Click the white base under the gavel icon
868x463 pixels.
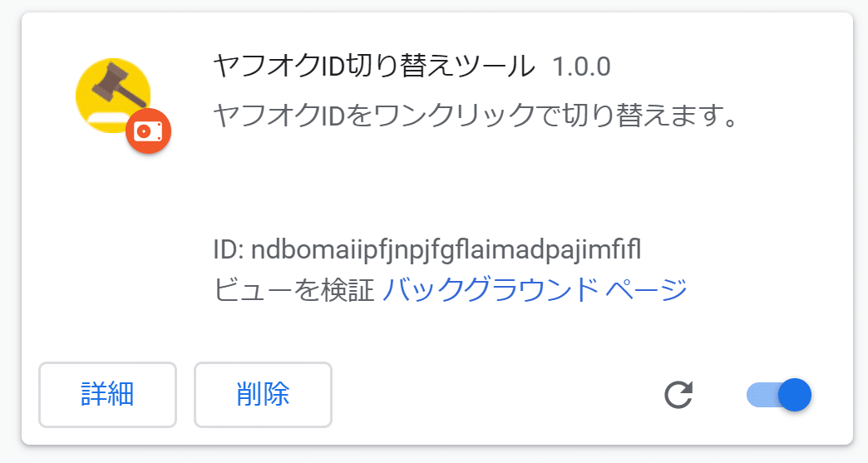pos(108,116)
